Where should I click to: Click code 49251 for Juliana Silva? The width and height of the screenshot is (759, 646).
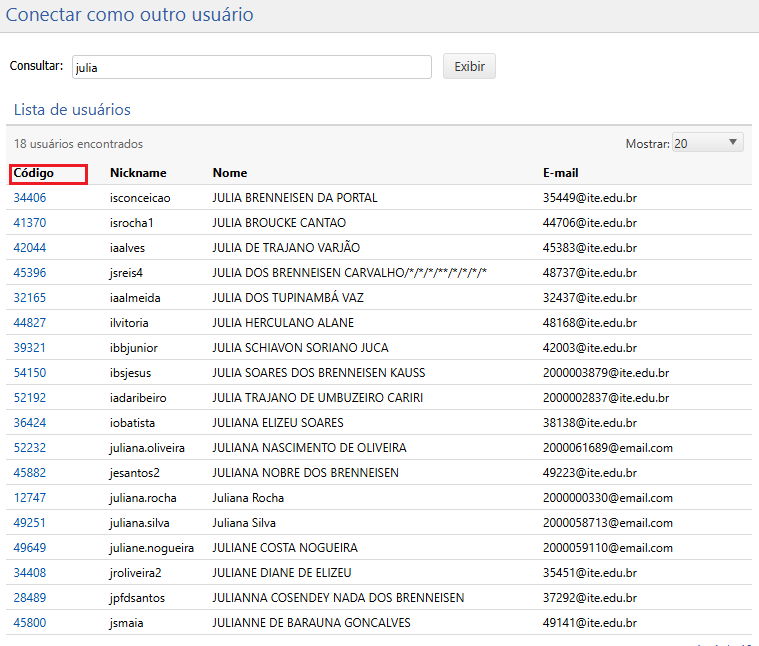[x=30, y=523]
